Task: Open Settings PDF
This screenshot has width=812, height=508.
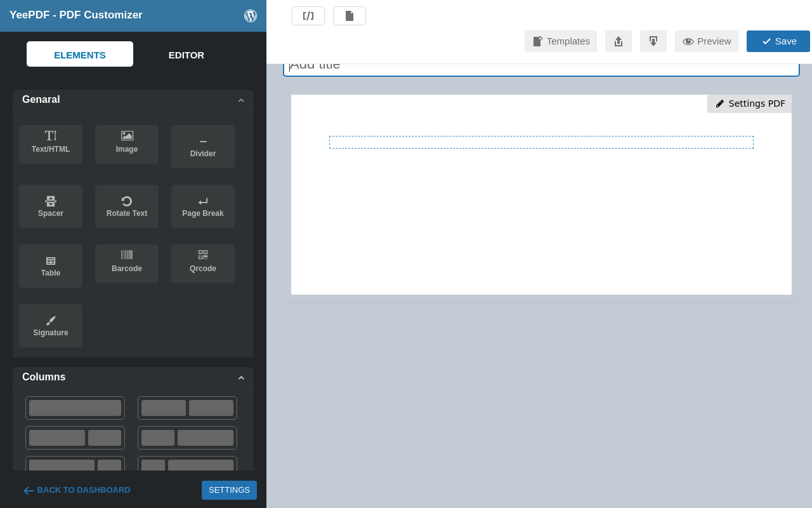Action: [750, 104]
